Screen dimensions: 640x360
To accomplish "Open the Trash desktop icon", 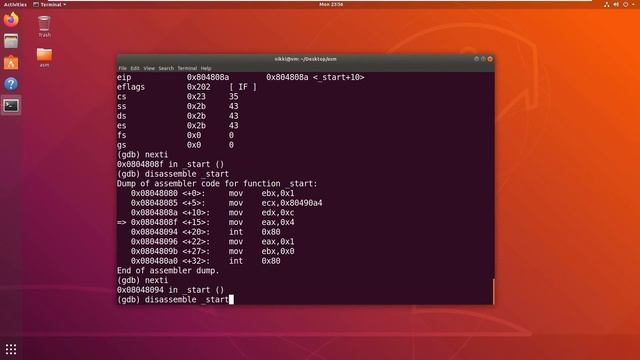I will (44, 27).
